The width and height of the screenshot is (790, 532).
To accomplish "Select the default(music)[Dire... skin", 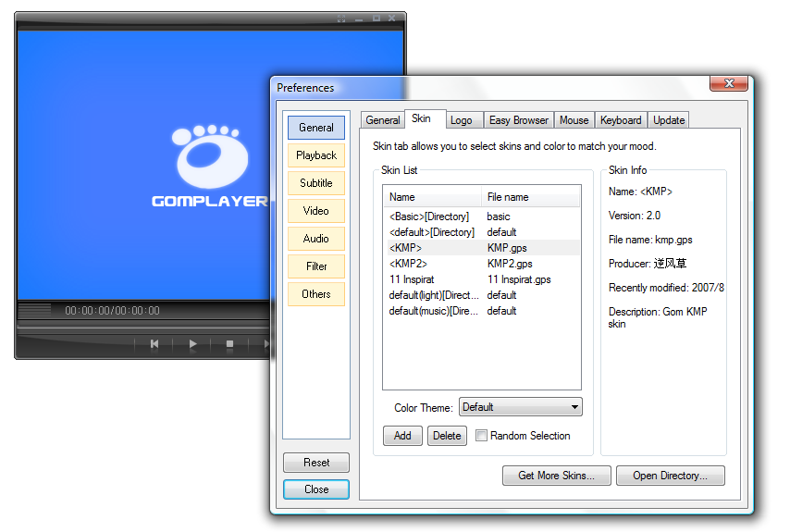I will point(482,311).
